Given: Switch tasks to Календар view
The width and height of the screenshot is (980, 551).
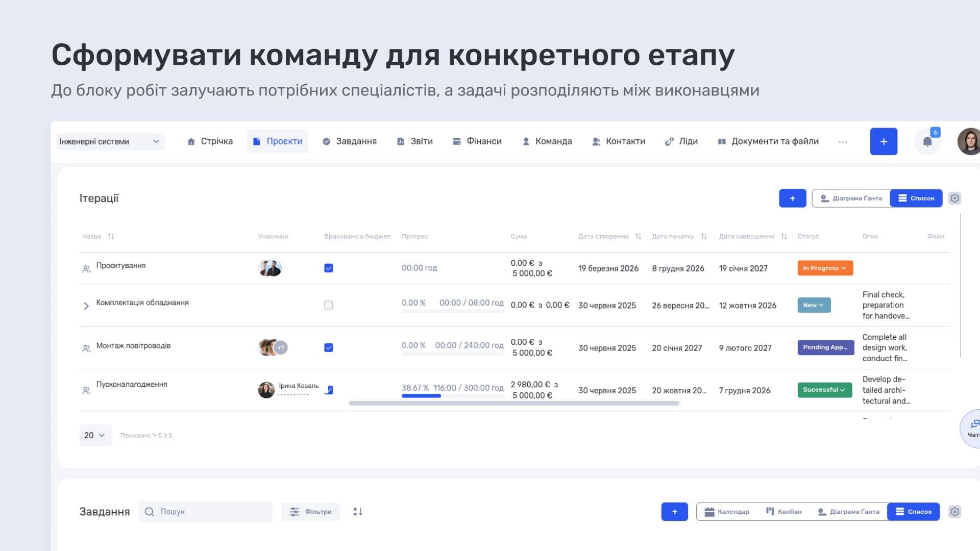Looking at the screenshot, I should click(727, 512).
